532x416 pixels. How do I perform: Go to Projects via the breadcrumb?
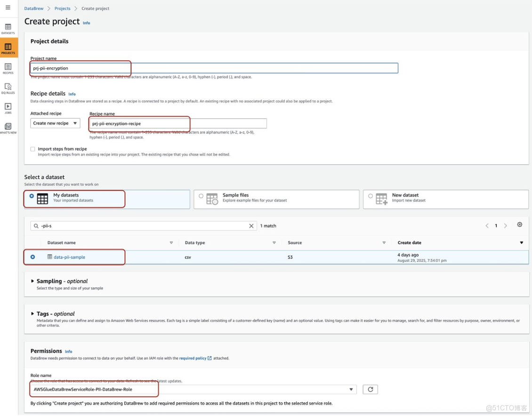[62, 8]
